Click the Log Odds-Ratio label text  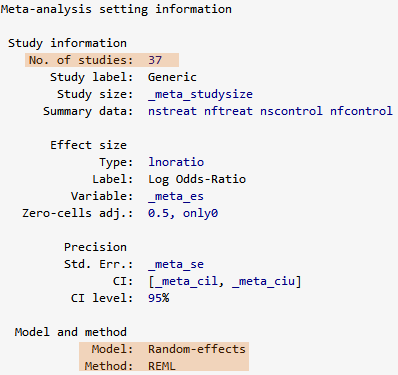[x=197, y=179]
